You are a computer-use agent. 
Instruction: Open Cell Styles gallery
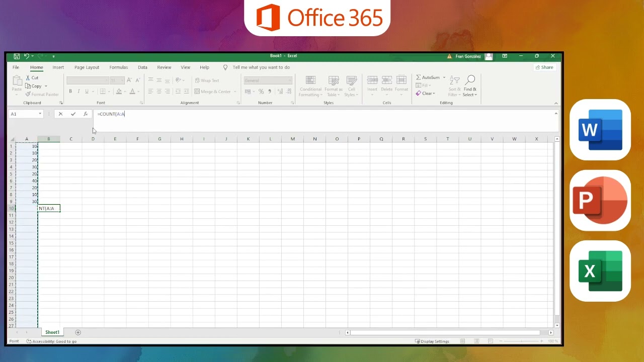352,86
